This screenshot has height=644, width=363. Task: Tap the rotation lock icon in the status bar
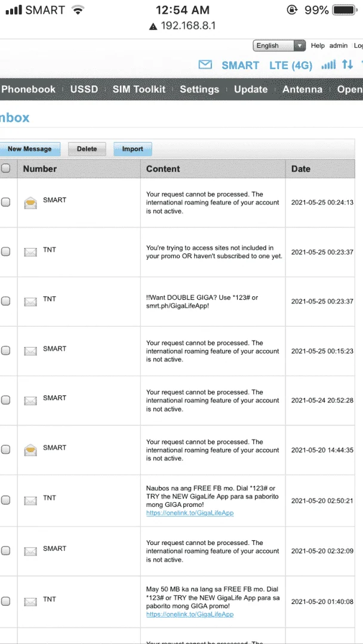[291, 10]
